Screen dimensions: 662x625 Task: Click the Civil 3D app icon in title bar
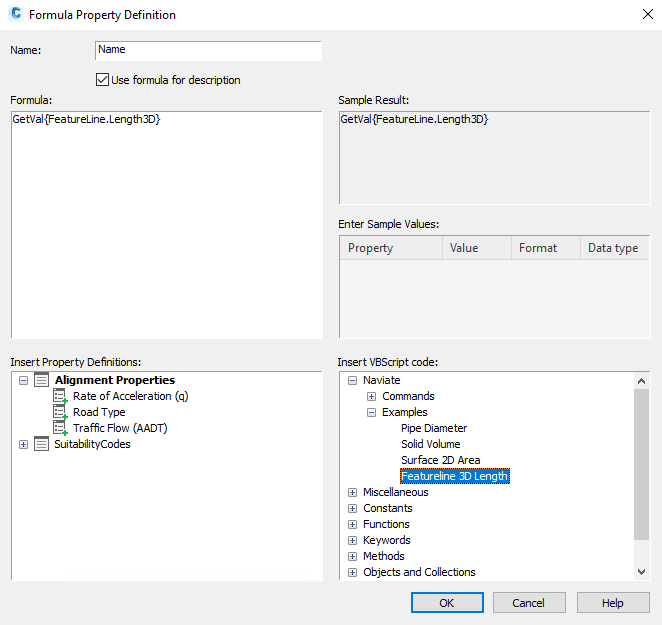(x=16, y=14)
